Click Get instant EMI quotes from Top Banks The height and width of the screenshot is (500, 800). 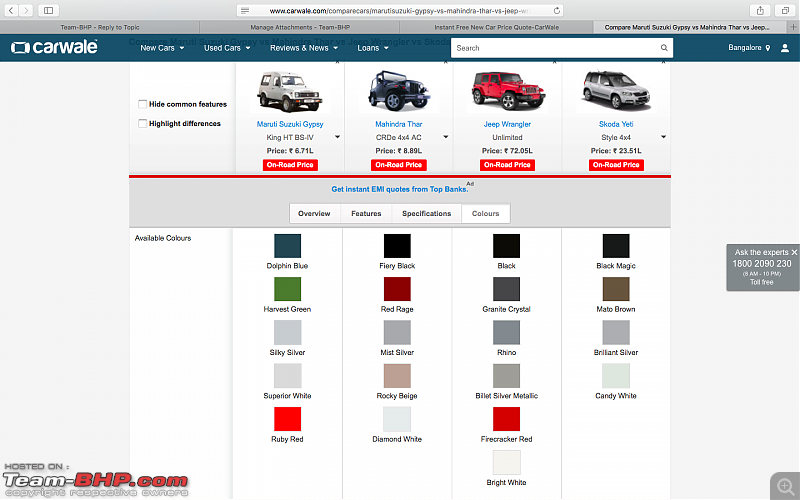[399, 189]
